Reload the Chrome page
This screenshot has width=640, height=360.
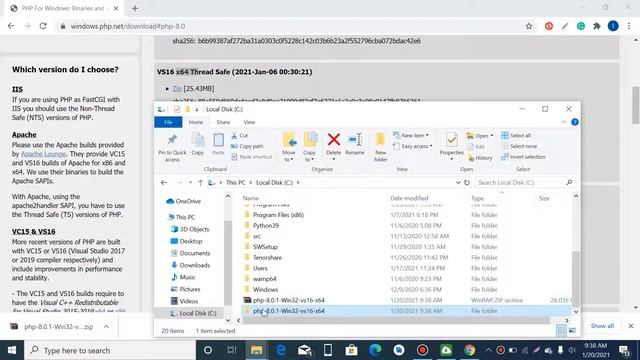coord(43,26)
